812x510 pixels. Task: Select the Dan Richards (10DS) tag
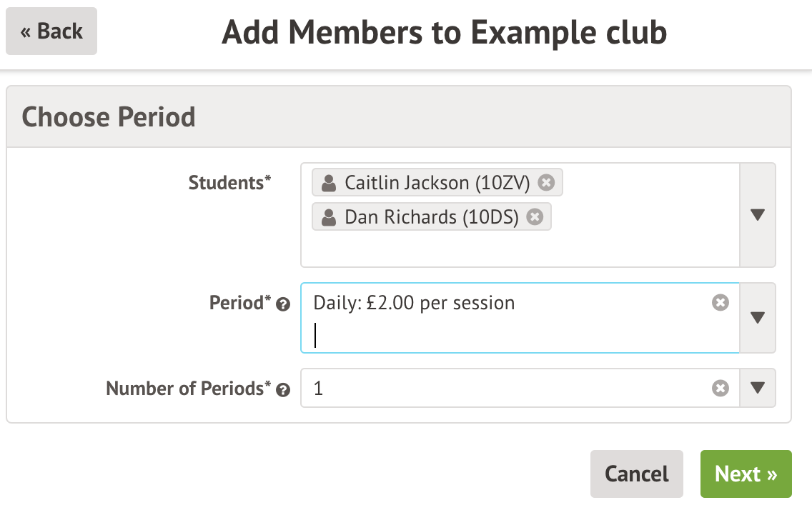[431, 217]
